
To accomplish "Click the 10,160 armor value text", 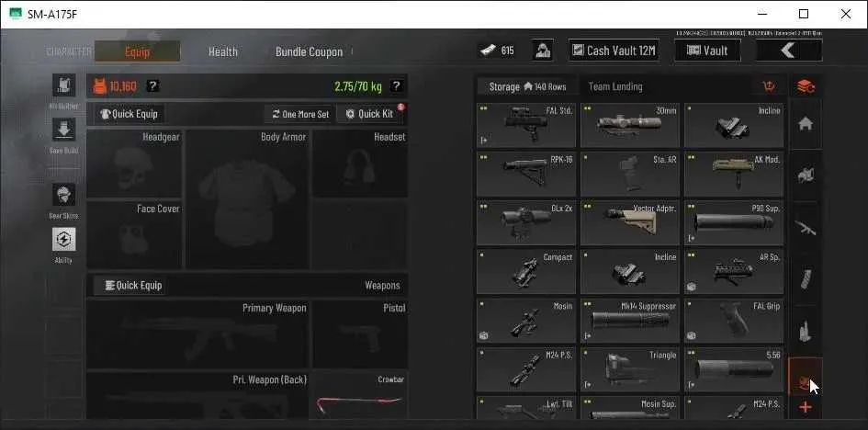I will pos(123,86).
